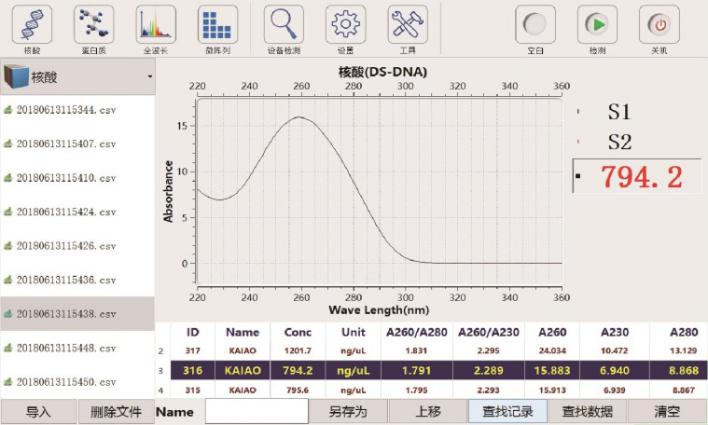The width and height of the screenshot is (708, 425).
Task: Start measurement with the 检测 play button
Action: 597,25
